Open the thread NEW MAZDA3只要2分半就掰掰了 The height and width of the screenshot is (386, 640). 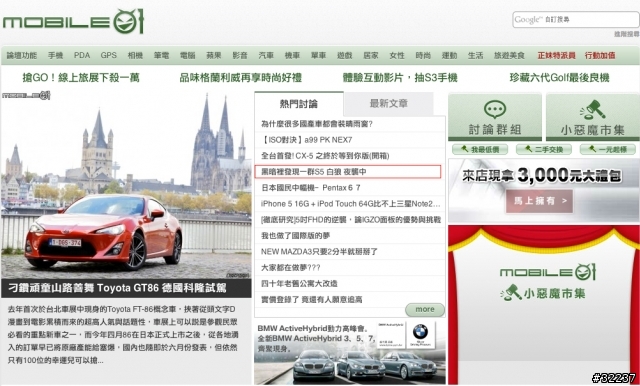click(320, 252)
